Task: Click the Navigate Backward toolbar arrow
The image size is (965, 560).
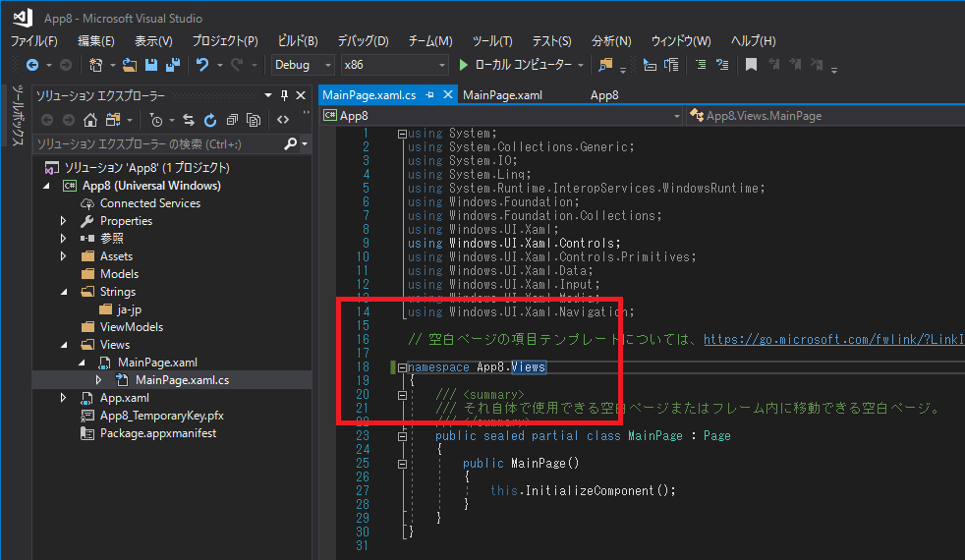Action: click(x=32, y=65)
